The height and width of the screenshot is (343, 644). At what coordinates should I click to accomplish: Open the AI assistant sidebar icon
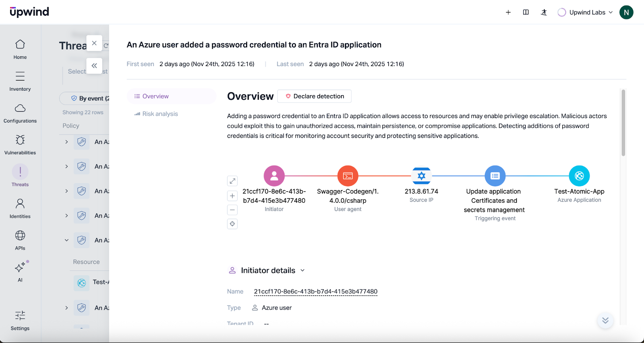coord(20,271)
